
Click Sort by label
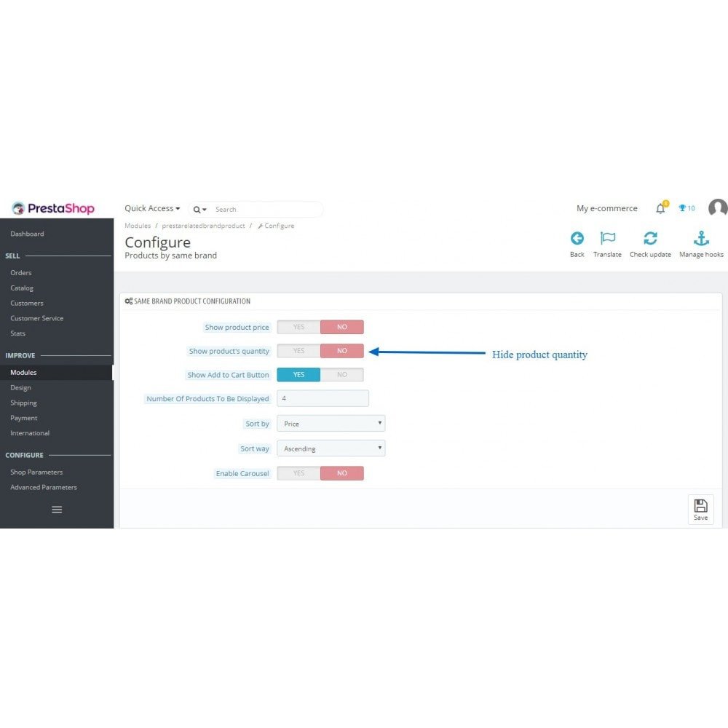point(257,424)
